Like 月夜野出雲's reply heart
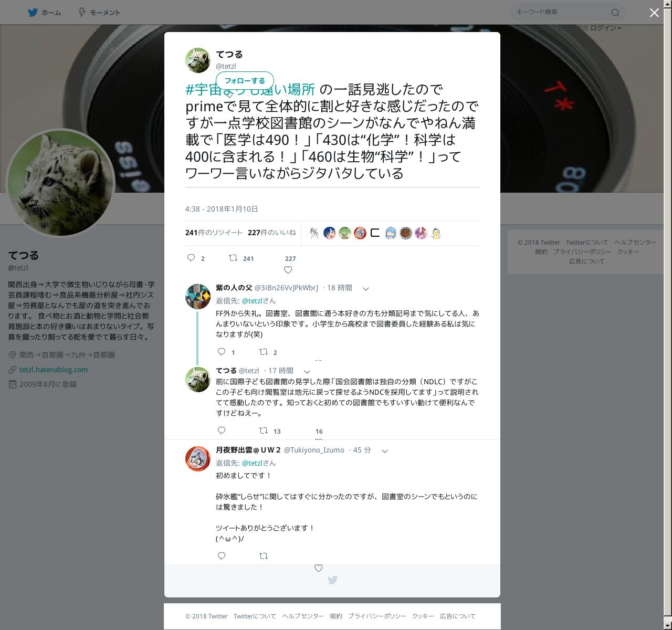The height and width of the screenshot is (630, 672). pos(318,568)
